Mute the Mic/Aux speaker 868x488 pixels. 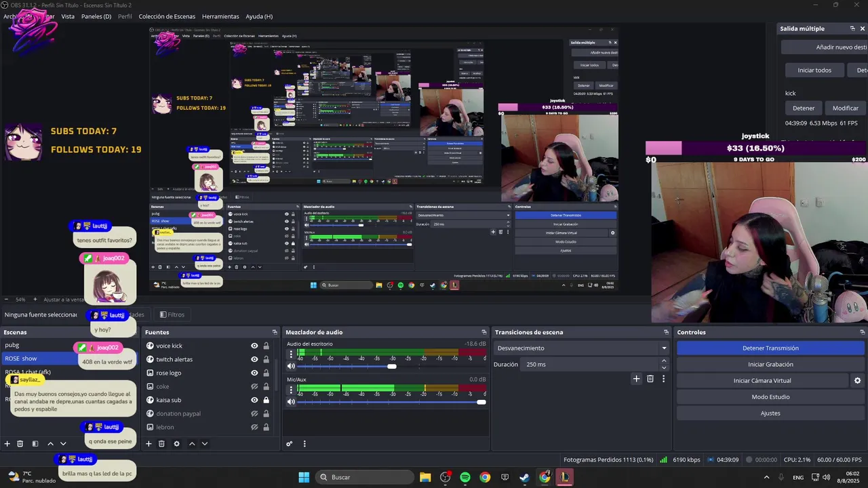(x=291, y=402)
